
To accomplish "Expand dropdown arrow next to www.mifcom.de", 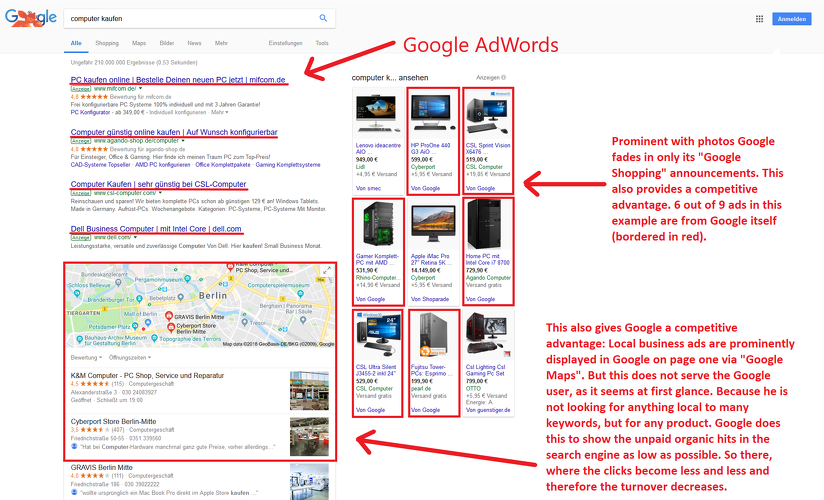I will coord(140,89).
